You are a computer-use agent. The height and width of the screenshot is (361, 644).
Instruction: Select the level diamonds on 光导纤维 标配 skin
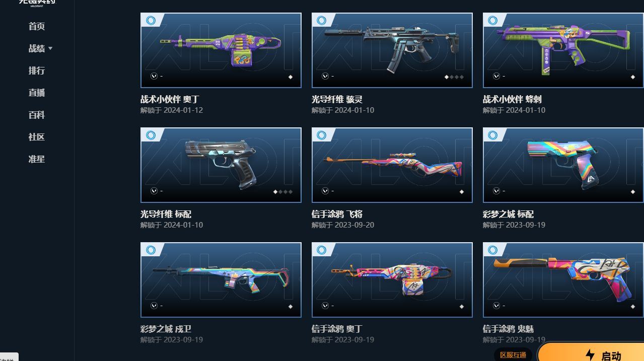coord(282,192)
